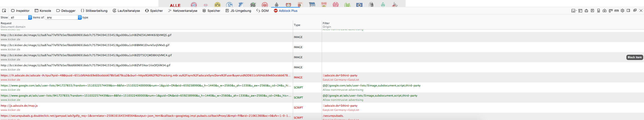
Task: Open devtools in separate window icon
Action: pos(635,11)
